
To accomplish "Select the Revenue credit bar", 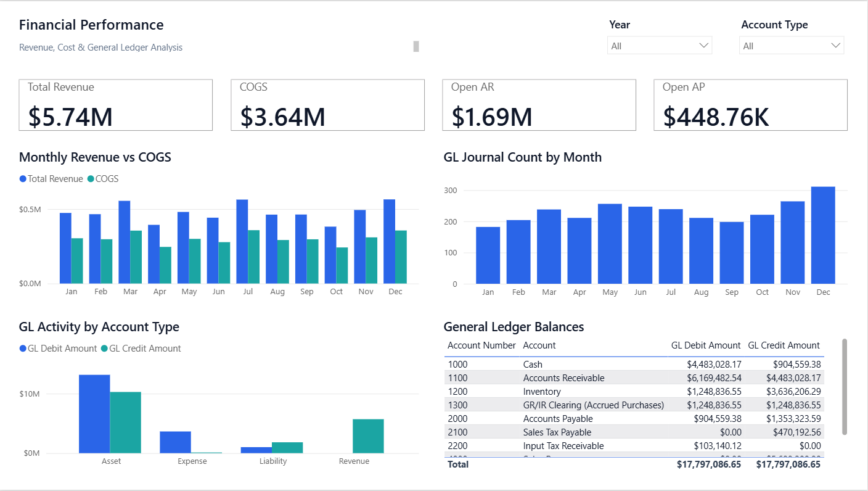I will (368, 436).
